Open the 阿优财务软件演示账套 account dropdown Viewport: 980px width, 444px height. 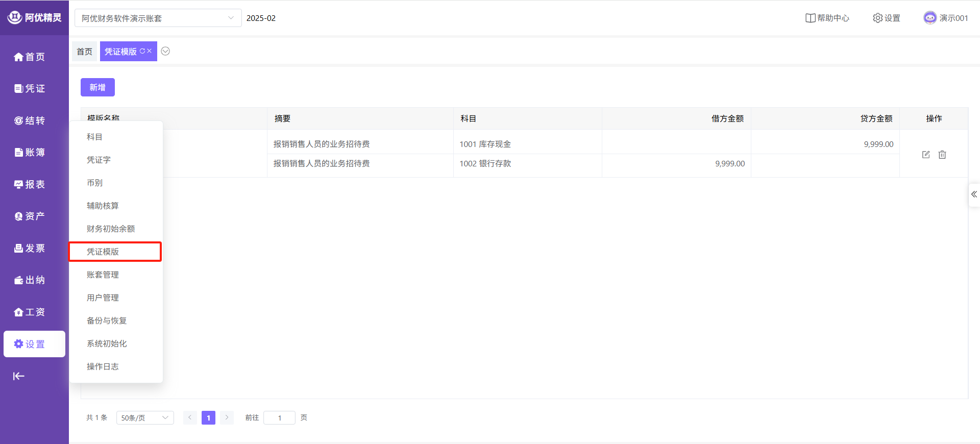(158, 18)
